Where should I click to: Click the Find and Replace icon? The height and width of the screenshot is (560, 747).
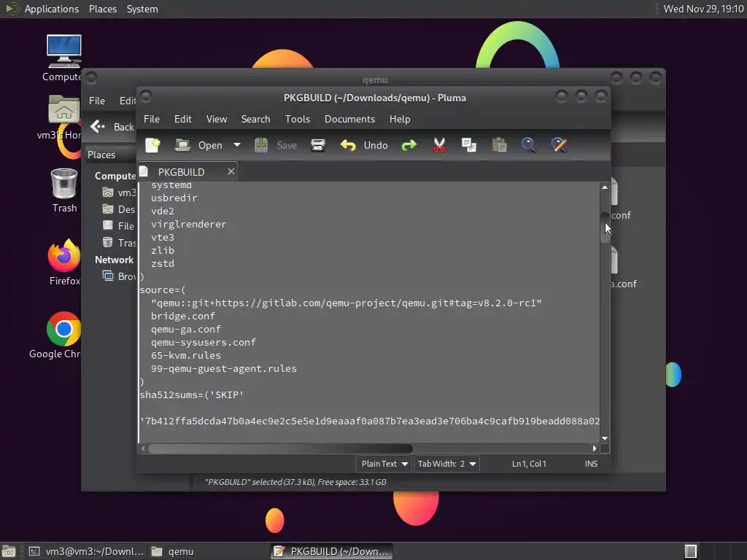click(x=559, y=145)
